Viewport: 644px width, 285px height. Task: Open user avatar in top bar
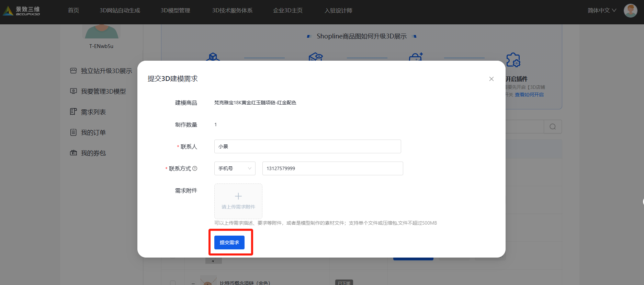[x=630, y=11]
